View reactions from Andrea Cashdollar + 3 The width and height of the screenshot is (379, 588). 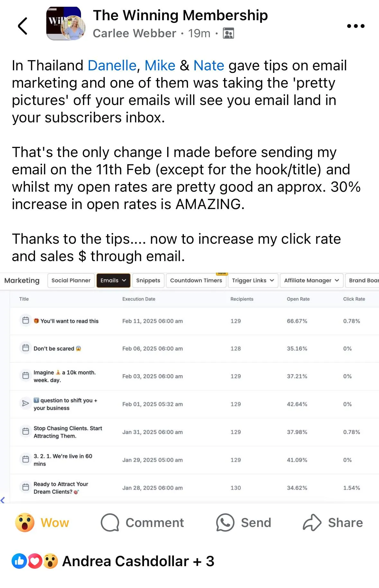coord(113,561)
